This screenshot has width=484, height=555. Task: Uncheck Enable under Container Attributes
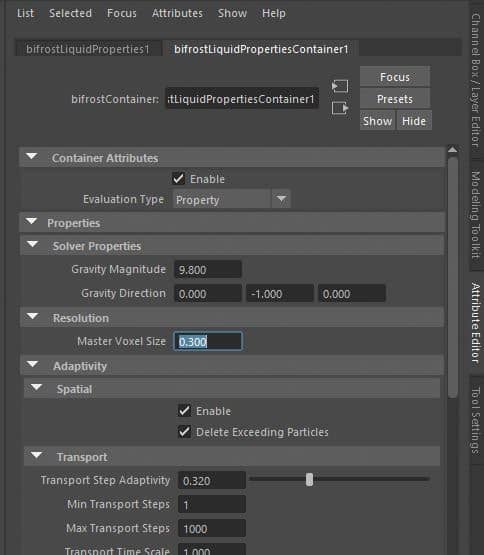coord(178,178)
